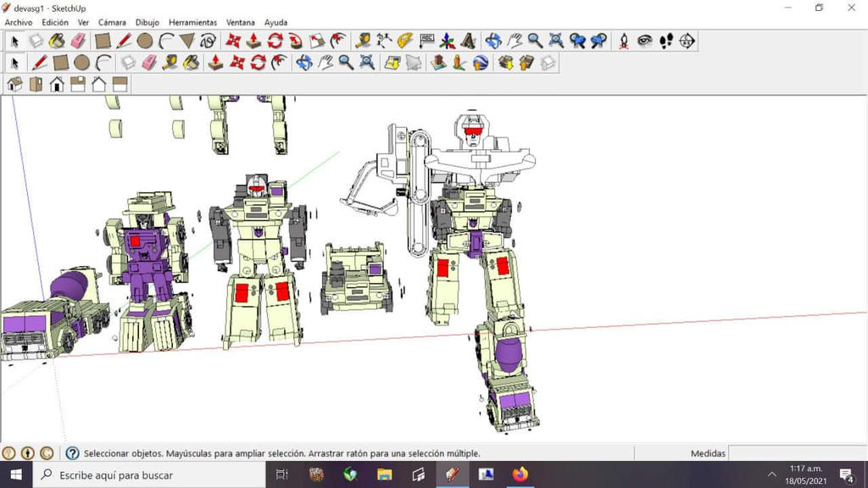The width and height of the screenshot is (868, 488).
Task: Select the Look Around eye tool
Action: (x=645, y=41)
